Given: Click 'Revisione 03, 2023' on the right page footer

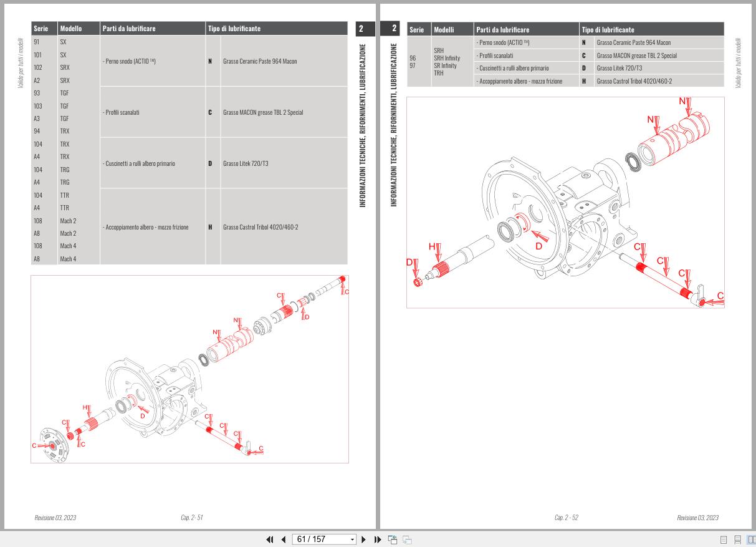Looking at the screenshot, I should (x=697, y=517).
